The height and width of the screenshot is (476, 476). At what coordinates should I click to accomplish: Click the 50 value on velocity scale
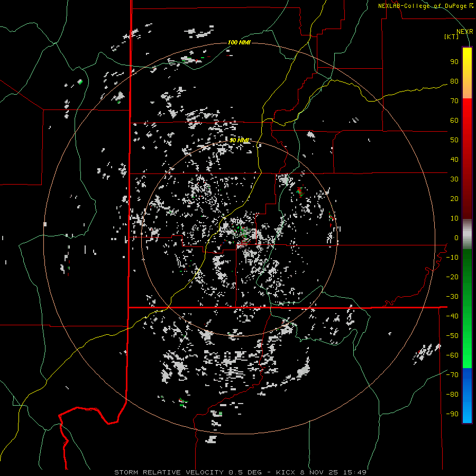click(454, 140)
